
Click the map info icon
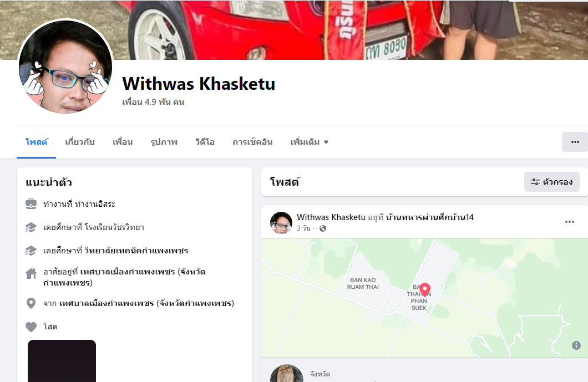pyautogui.click(x=576, y=345)
